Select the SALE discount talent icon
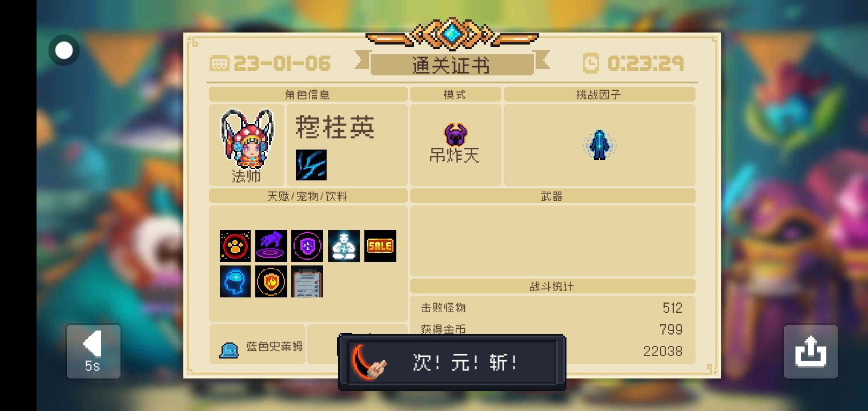The image size is (868, 411). [x=380, y=246]
